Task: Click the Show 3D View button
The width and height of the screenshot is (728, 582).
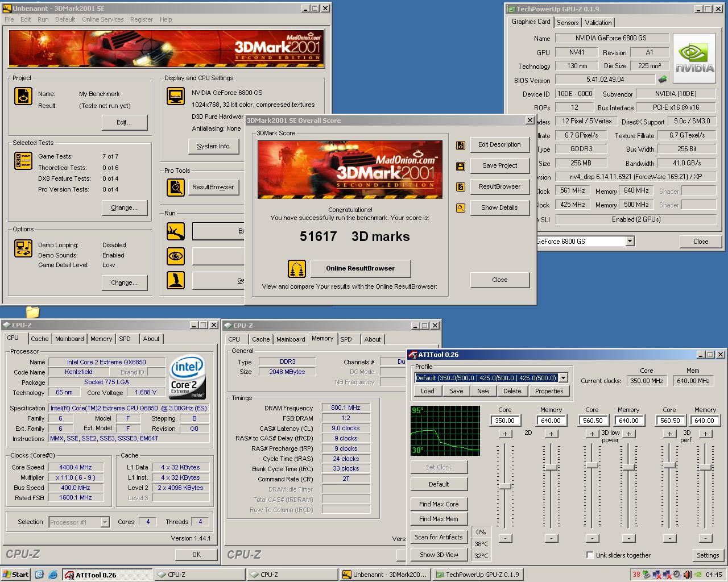Action: (x=439, y=555)
